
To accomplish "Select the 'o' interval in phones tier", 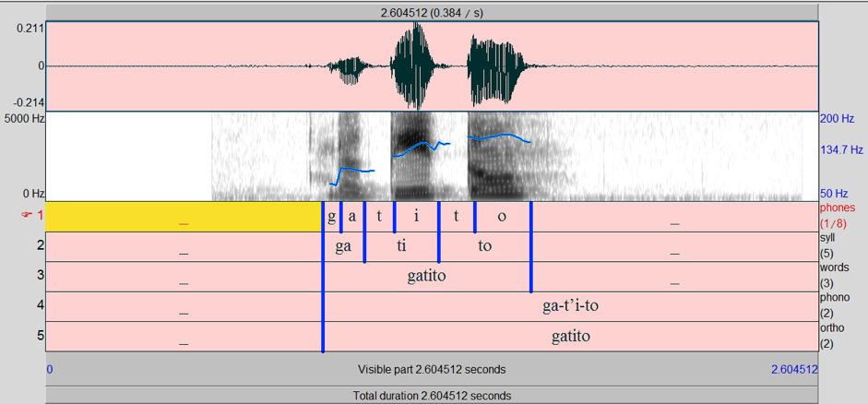I will [502, 217].
